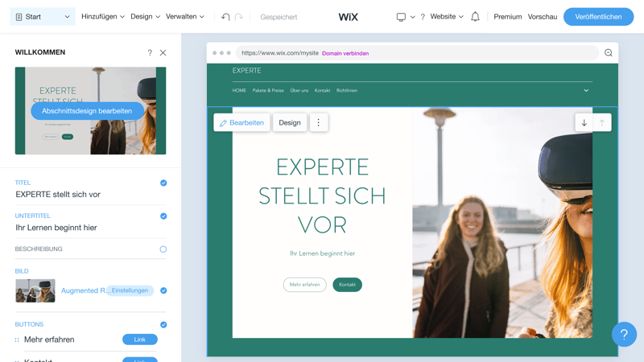
Task: Move section down with arrow icon
Action: 584,122
